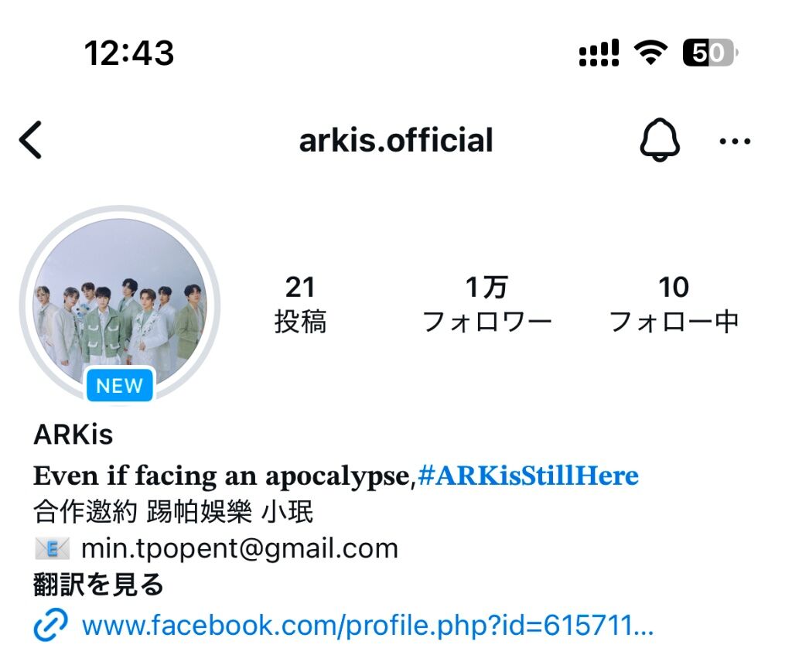Tap the arkis.official username title
792x672 pixels.
(x=396, y=141)
